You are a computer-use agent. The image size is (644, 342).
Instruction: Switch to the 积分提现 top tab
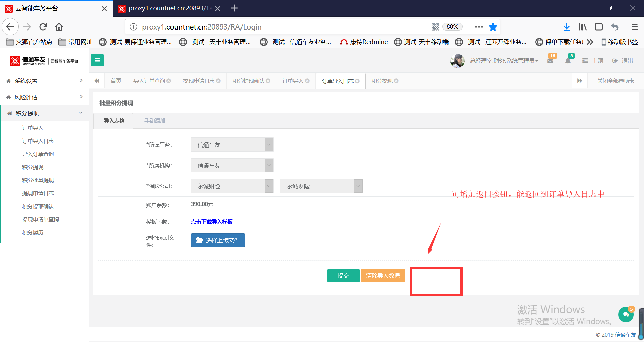pos(382,81)
